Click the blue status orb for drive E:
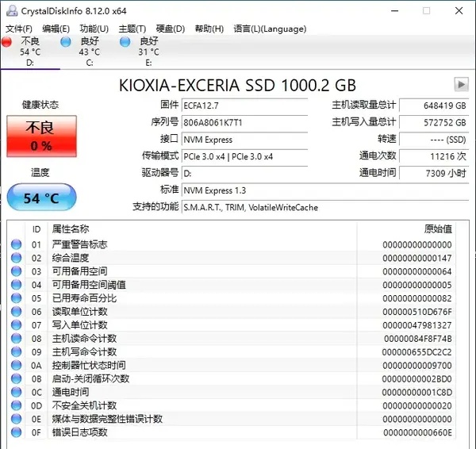Viewport: 476px width, 449px height. click(x=125, y=42)
